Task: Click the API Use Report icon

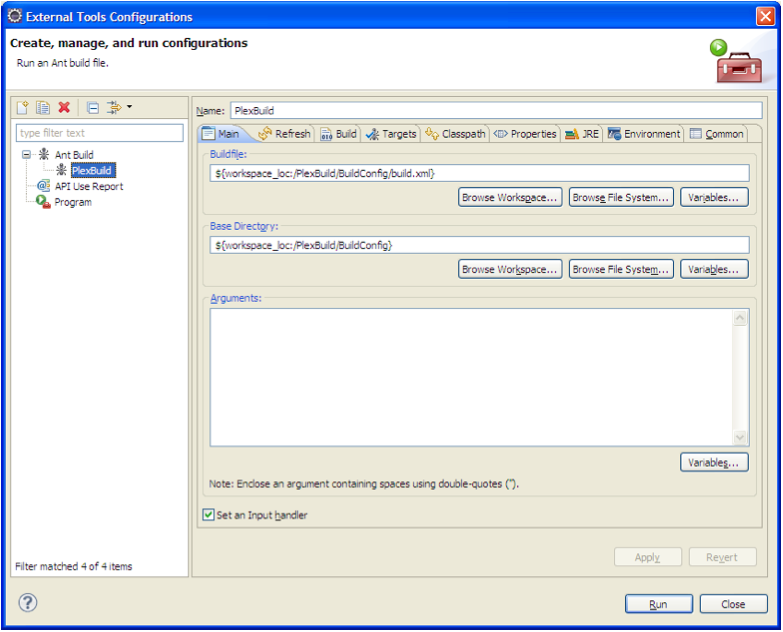Action: 43,186
